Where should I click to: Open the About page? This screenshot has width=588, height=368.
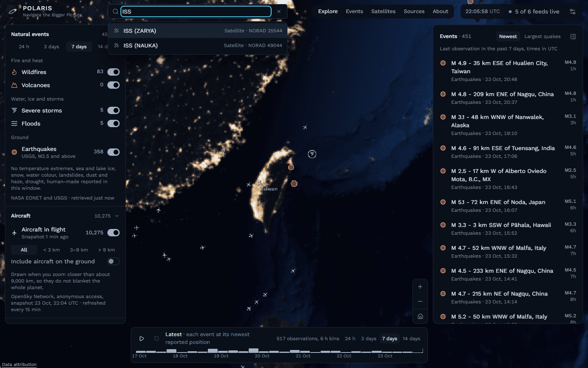441,11
